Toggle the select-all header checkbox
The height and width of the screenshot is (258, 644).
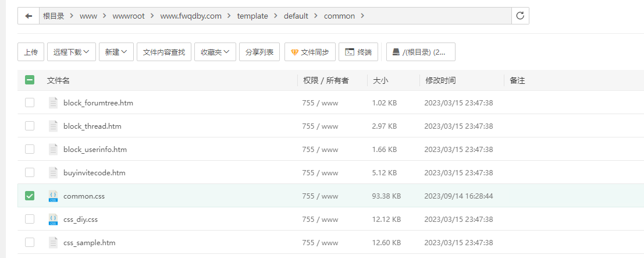(x=30, y=80)
